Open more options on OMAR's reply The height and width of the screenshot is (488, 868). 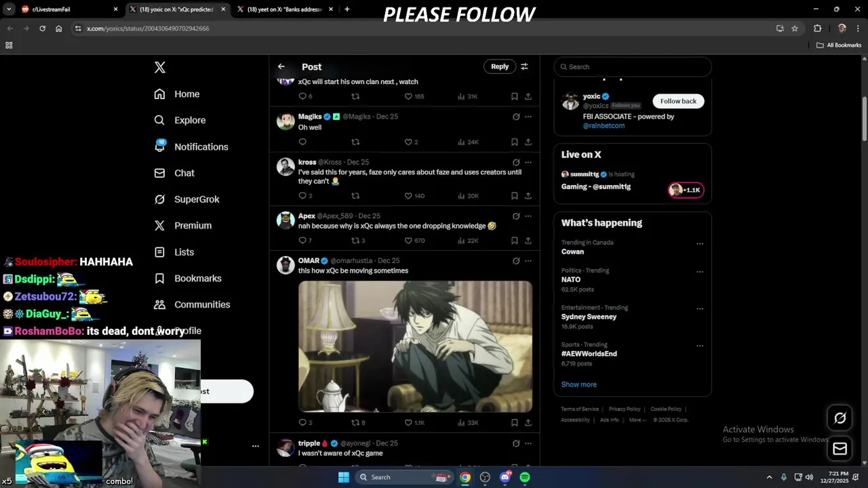coord(528,261)
